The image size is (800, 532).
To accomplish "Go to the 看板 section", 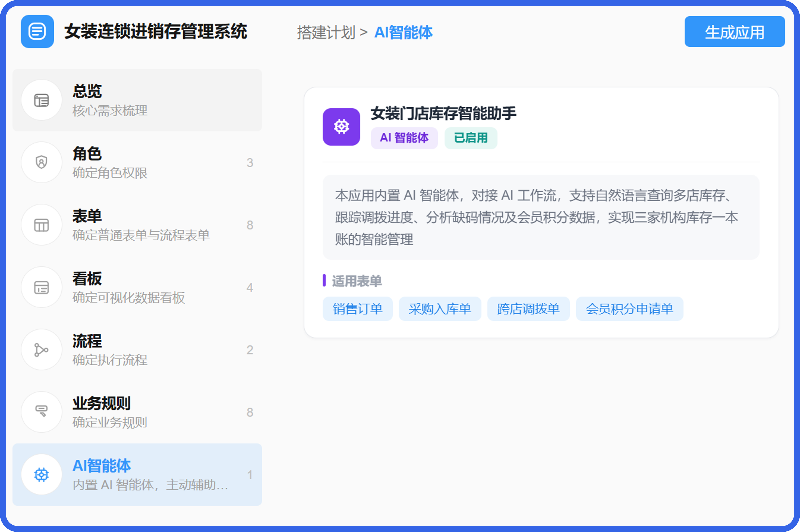I will pos(137,287).
